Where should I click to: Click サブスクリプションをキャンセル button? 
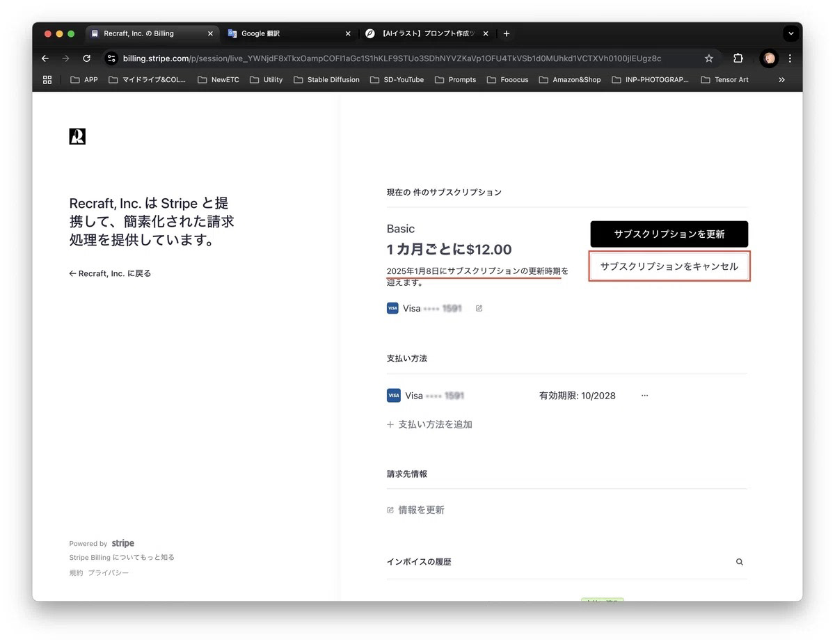669,266
